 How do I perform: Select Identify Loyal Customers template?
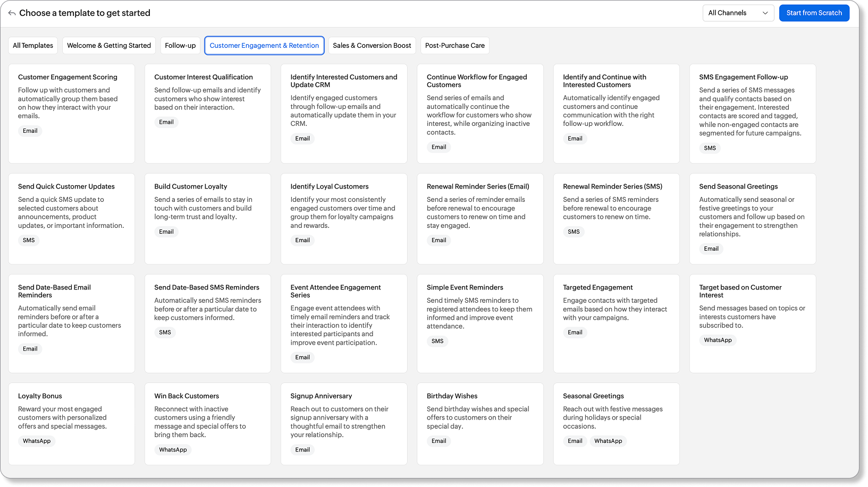[x=344, y=219]
